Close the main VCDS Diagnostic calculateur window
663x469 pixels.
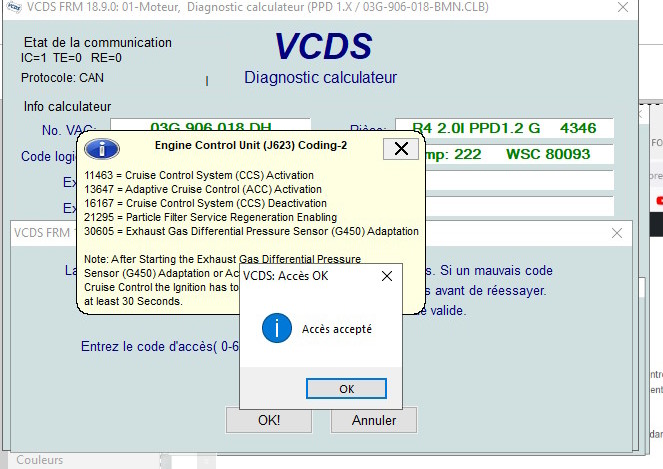622,7
